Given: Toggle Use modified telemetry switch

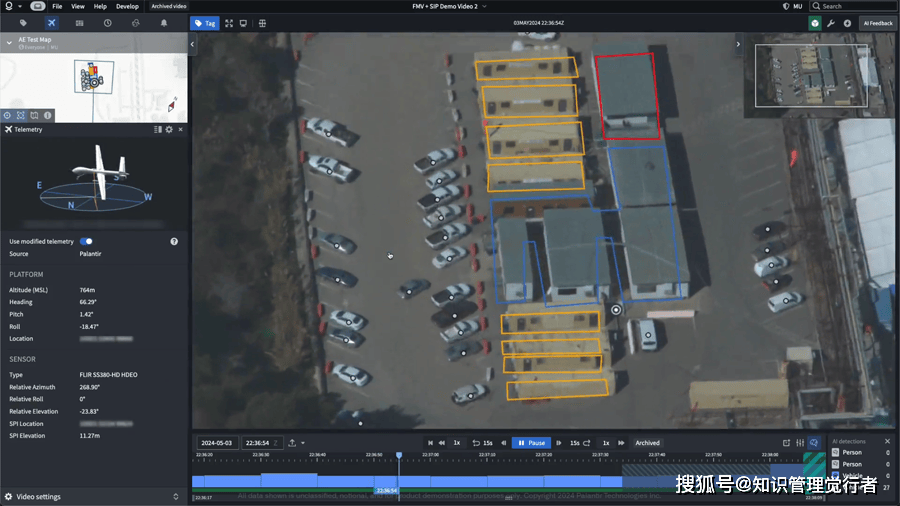Looking at the screenshot, I should 86,241.
